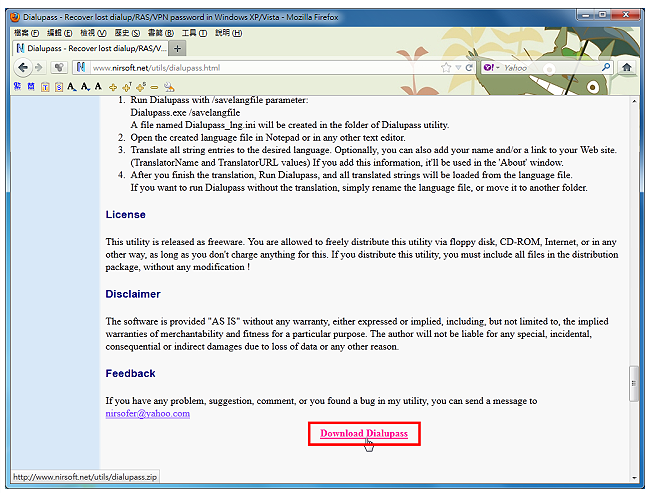Viewport: 650px width, 493px height.
Task: Click the clipboard T toolbar icon
Action: click(45, 87)
